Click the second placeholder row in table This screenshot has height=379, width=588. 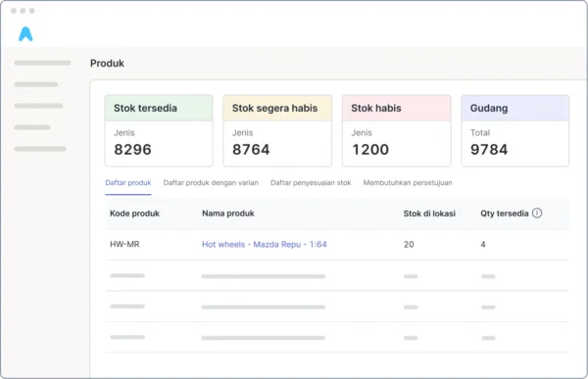pos(337,307)
